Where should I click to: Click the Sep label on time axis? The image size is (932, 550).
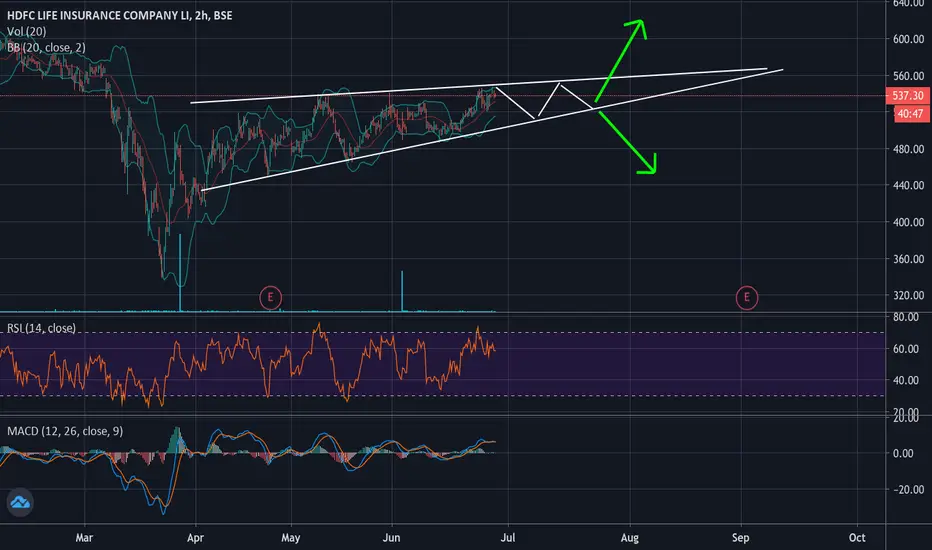pos(741,538)
